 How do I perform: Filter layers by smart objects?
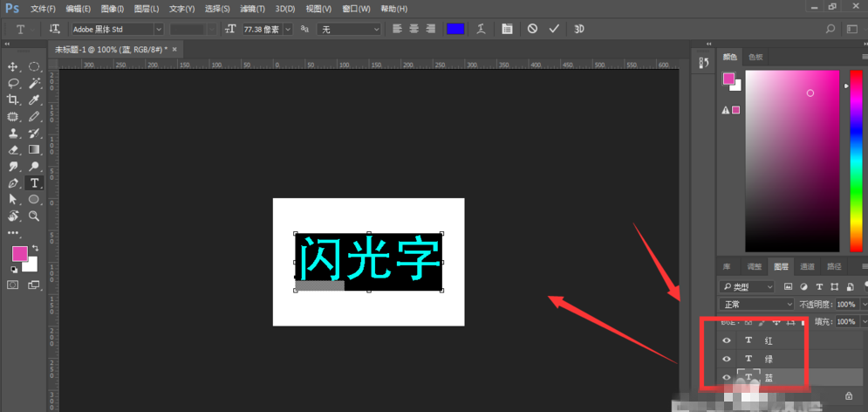pyautogui.click(x=850, y=286)
